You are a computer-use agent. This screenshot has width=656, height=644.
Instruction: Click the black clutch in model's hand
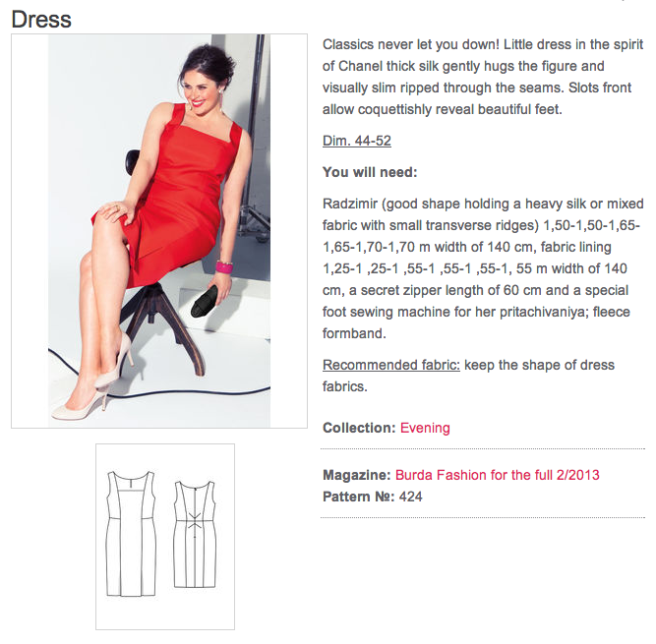tap(205, 302)
